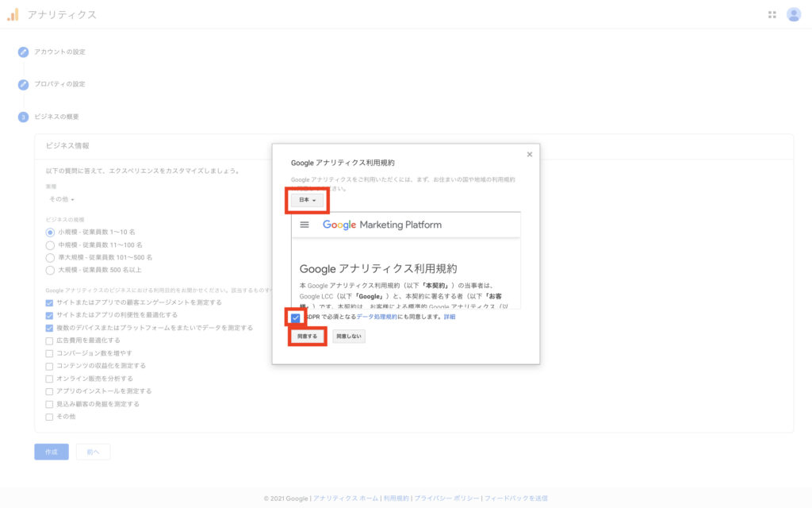Image resolution: width=812 pixels, height=508 pixels.
Task: Open the 詳細 link in the dialog
Action: (450, 317)
